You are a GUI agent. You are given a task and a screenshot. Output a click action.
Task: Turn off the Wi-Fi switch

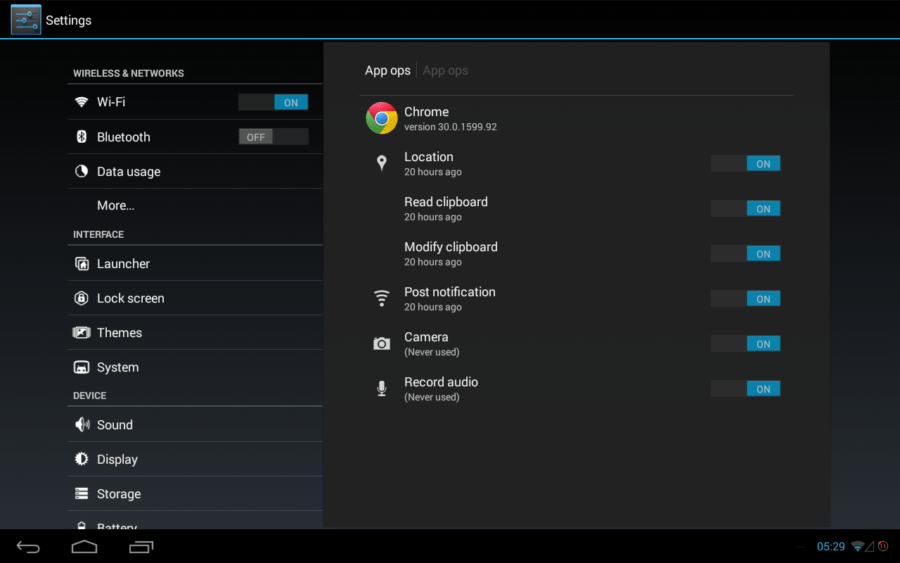click(273, 102)
